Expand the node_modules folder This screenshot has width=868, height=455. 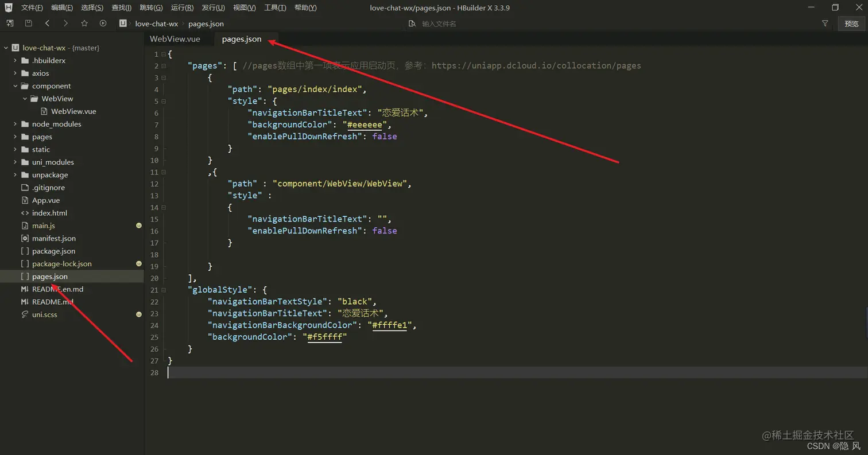point(15,124)
